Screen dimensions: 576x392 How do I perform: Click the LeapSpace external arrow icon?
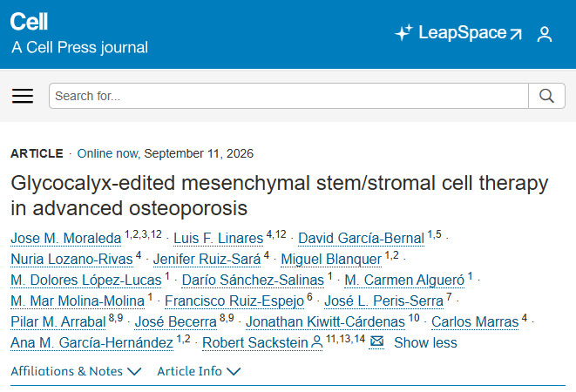[x=516, y=34]
